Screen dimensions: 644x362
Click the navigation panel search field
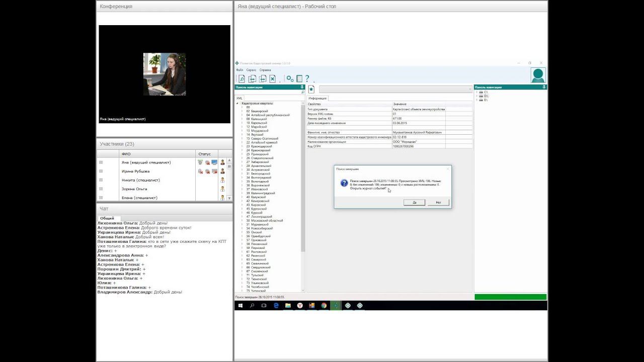(268, 93)
